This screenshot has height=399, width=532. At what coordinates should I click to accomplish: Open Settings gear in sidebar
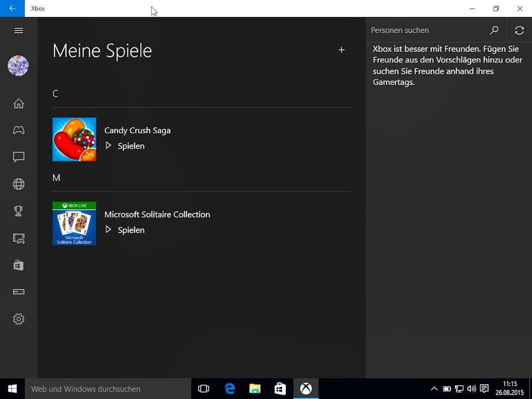(19, 319)
